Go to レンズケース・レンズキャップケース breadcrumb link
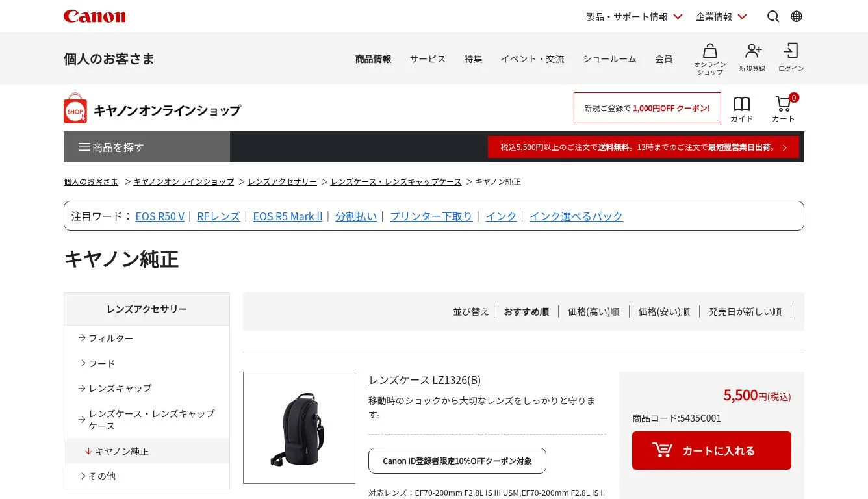This screenshot has height=499, width=868. click(396, 181)
